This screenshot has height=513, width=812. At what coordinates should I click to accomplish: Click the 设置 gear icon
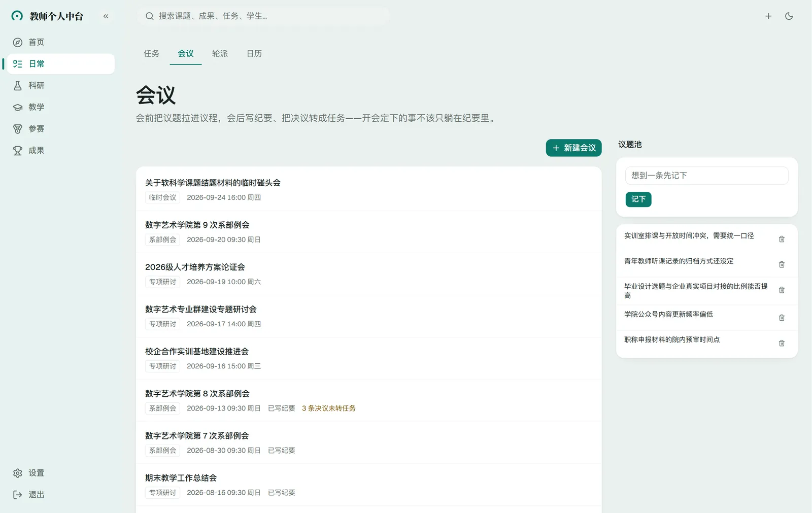(x=18, y=473)
